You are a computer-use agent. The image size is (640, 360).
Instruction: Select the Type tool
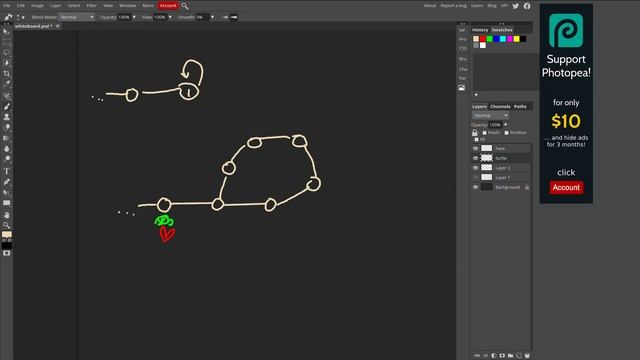[7, 171]
